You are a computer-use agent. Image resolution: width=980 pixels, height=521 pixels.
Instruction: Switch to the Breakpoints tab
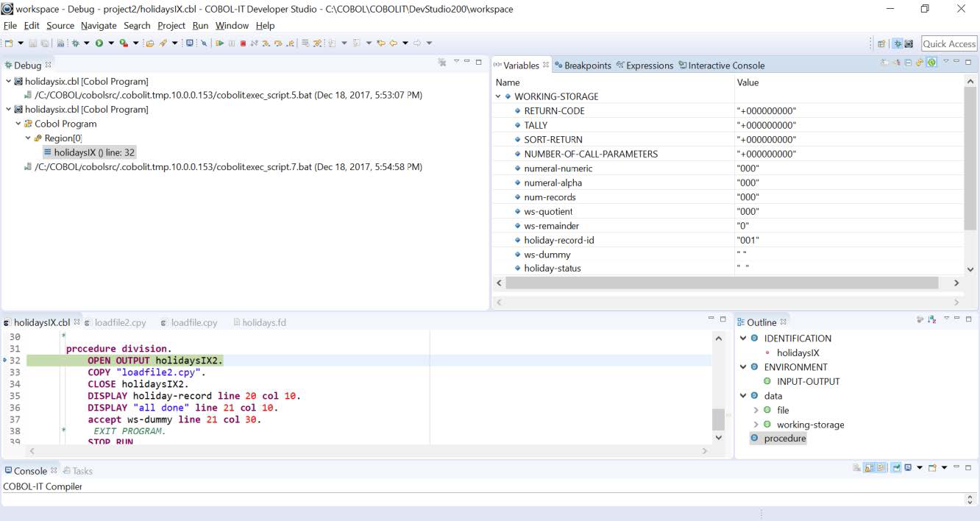click(x=589, y=65)
